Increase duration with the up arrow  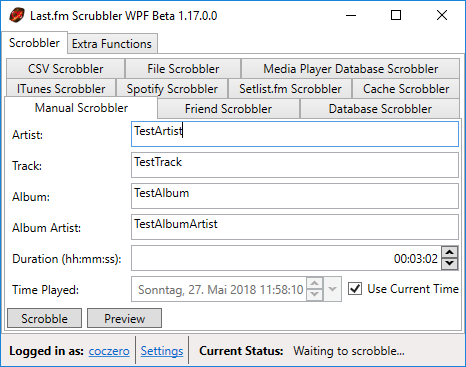coord(450,252)
